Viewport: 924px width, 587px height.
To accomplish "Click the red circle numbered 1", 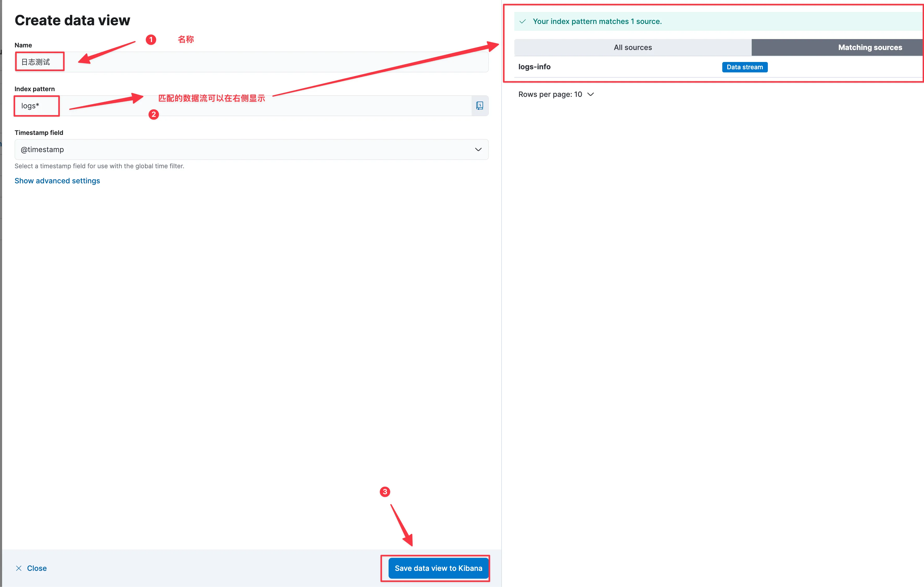I will (x=151, y=40).
